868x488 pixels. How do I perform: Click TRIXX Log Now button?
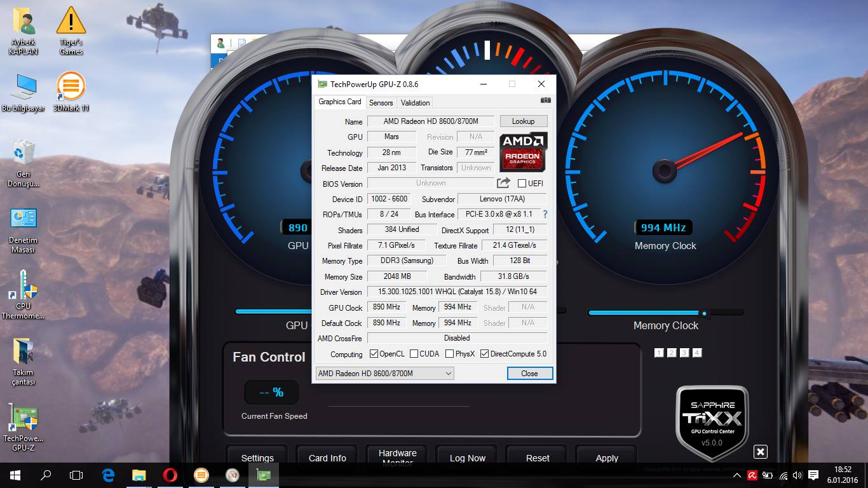point(468,457)
